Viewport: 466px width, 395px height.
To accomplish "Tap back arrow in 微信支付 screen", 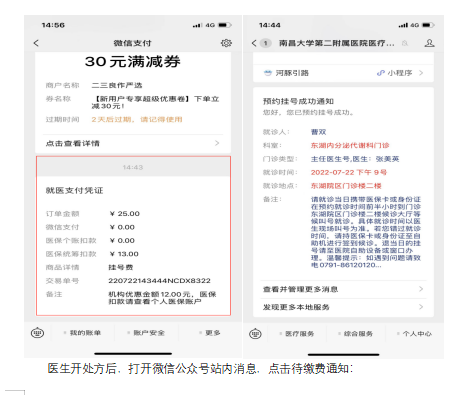I will [36, 43].
